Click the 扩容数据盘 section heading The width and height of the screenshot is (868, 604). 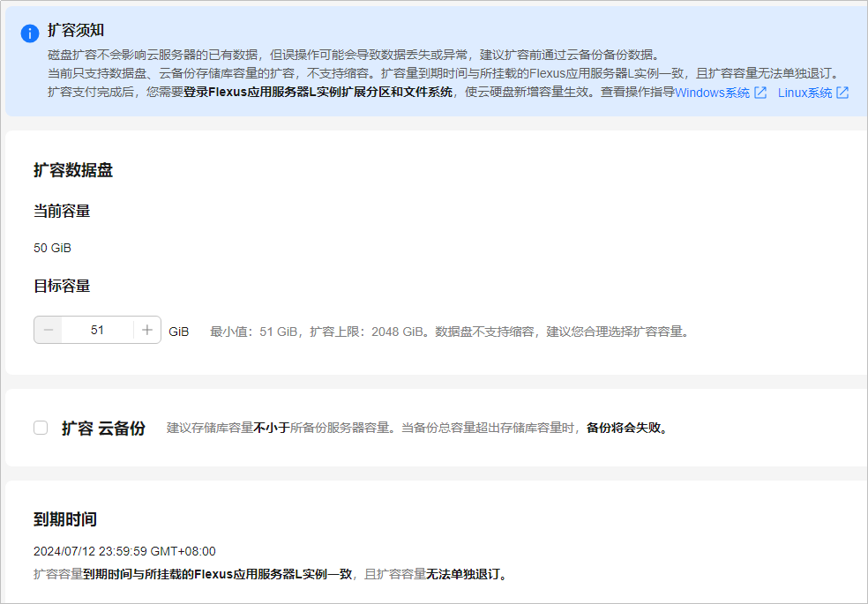73,170
